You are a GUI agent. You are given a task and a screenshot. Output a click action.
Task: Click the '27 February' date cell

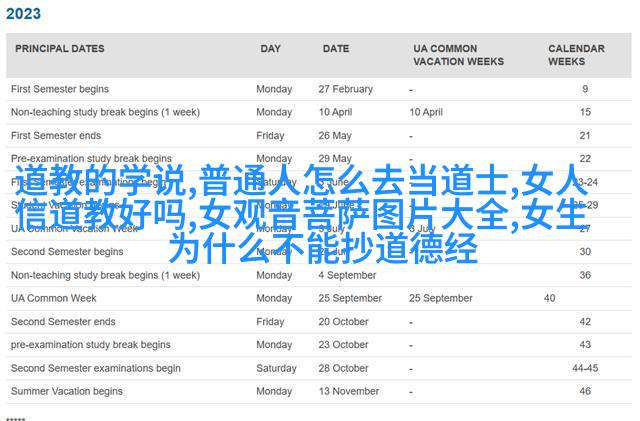click(346, 89)
